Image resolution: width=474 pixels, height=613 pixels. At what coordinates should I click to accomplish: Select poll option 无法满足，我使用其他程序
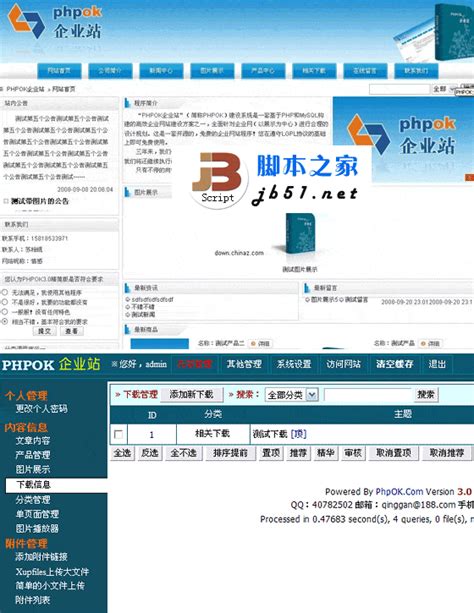point(5,292)
